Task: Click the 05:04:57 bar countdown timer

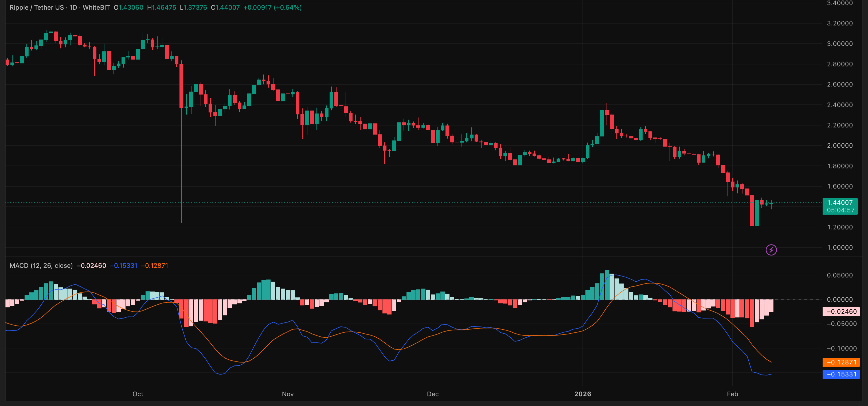Action: 840,210
